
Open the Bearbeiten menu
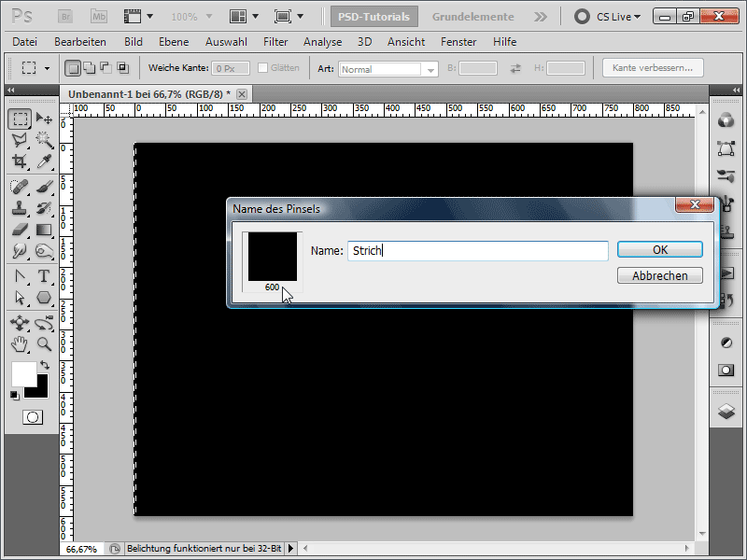80,42
